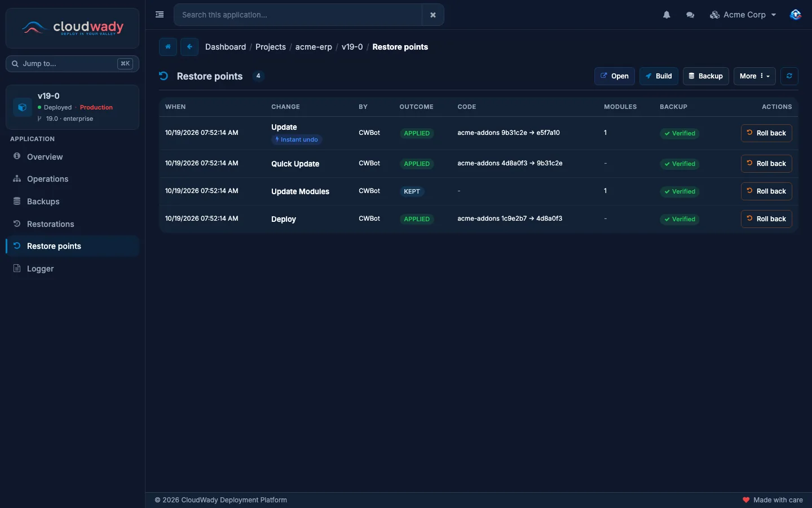Click code acme-addons 9b31c2e → e5f7a10
Screen dimensions: 812x508
coord(509,133)
